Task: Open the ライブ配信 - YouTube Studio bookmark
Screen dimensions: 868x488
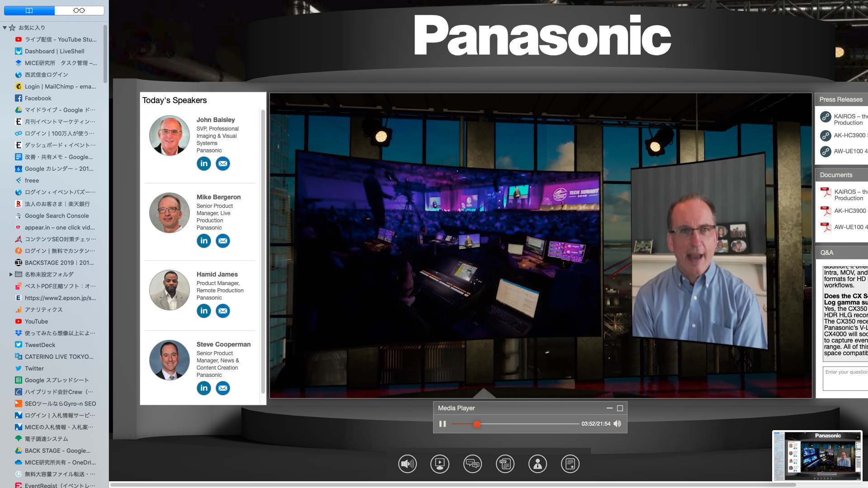Action: (56, 40)
